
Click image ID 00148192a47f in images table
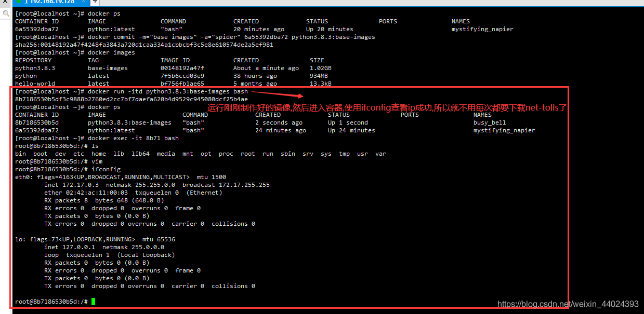click(x=182, y=68)
